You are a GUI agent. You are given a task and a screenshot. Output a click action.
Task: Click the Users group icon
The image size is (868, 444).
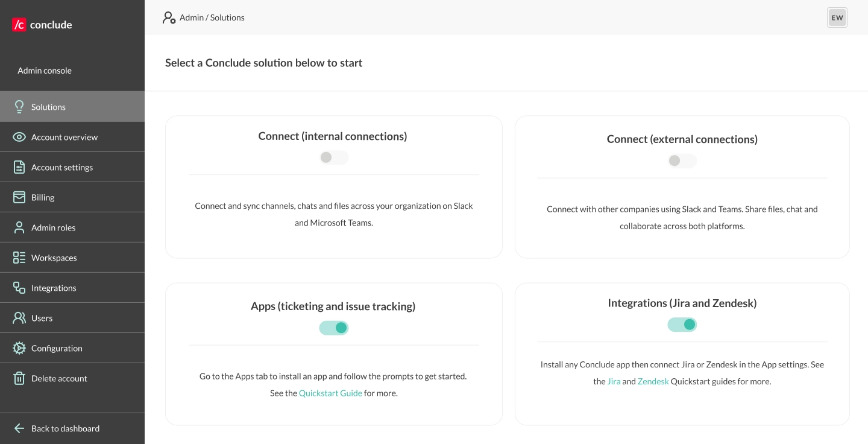pyautogui.click(x=19, y=317)
